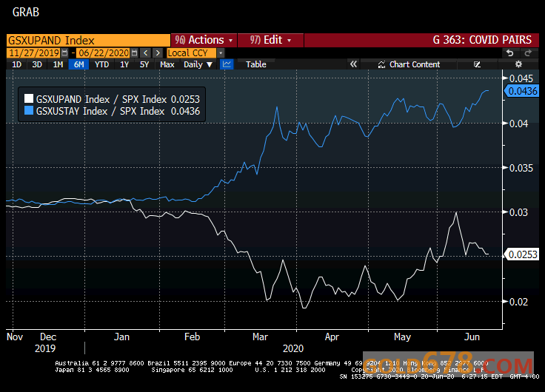Open the Edit menu
The image size is (545, 392).
click(x=271, y=40)
